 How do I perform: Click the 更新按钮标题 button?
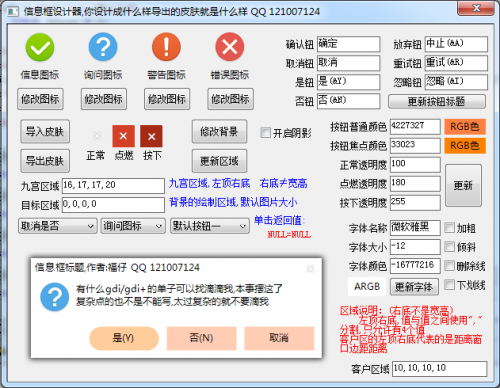pos(437,101)
